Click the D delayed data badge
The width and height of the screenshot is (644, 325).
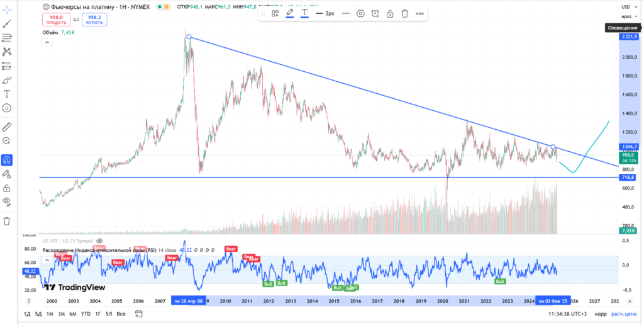[167, 6]
